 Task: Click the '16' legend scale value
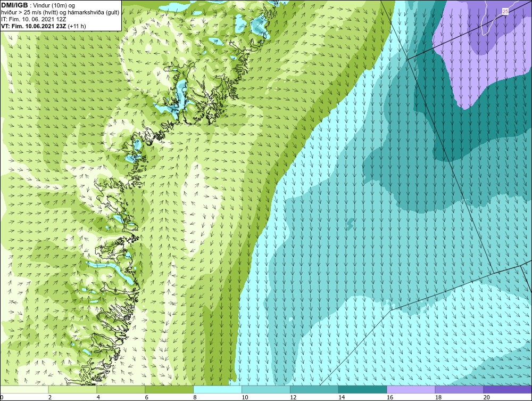coord(390,397)
